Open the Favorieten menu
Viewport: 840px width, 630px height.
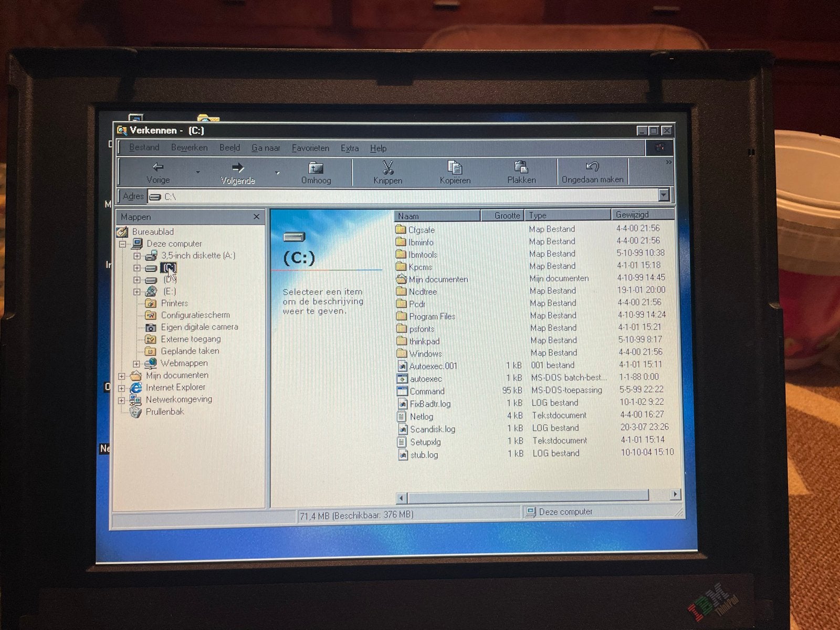[x=310, y=148]
